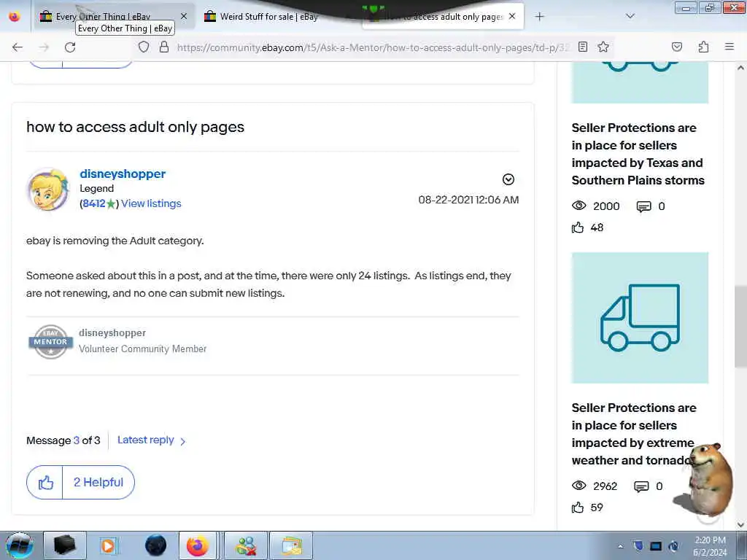Close the how to access adult only pages tab
Viewport: 747px width, 560px height.
pos(512,17)
